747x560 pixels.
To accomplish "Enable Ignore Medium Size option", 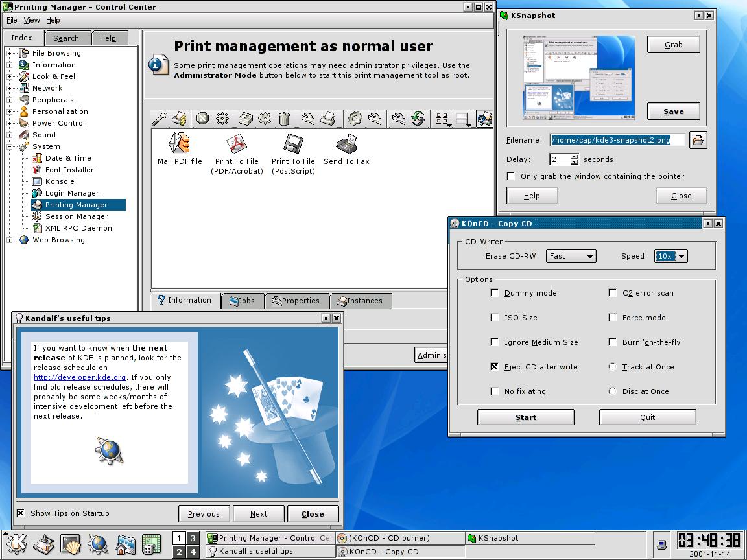I will pyautogui.click(x=495, y=342).
